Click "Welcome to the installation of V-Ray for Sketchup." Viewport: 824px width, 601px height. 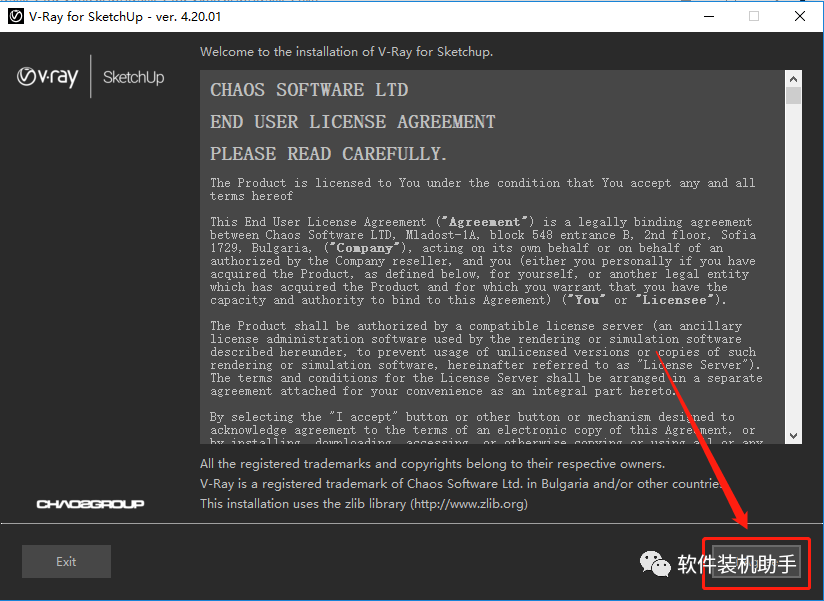point(346,51)
